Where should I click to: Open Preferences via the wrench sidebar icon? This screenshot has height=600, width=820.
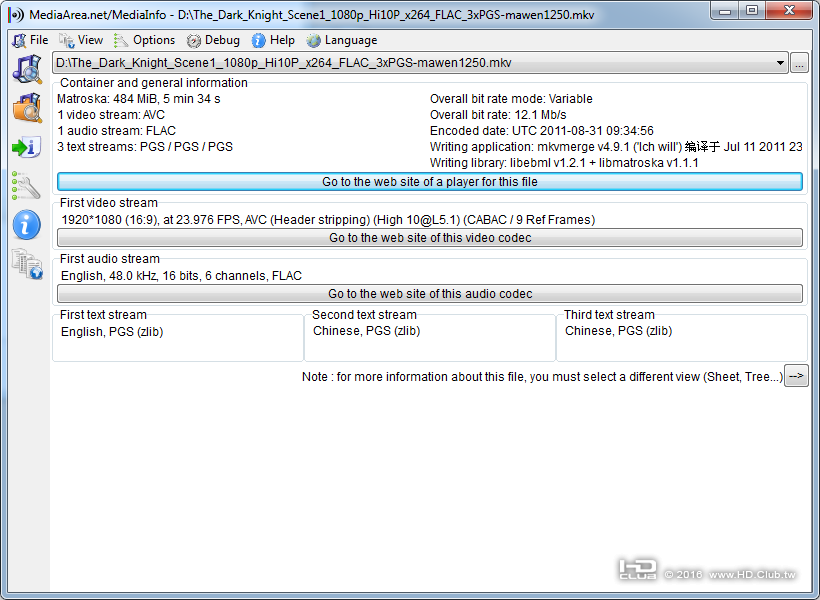pyautogui.click(x=26, y=186)
